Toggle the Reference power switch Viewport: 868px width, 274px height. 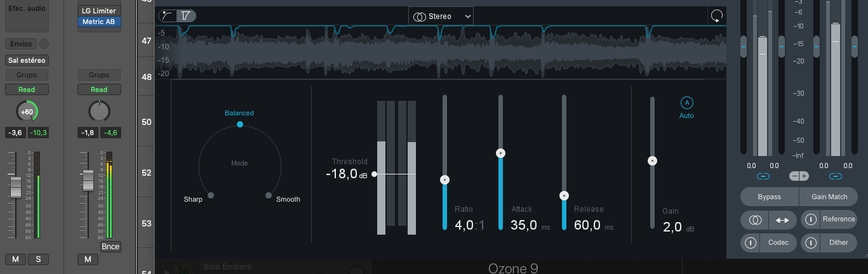pos(811,220)
